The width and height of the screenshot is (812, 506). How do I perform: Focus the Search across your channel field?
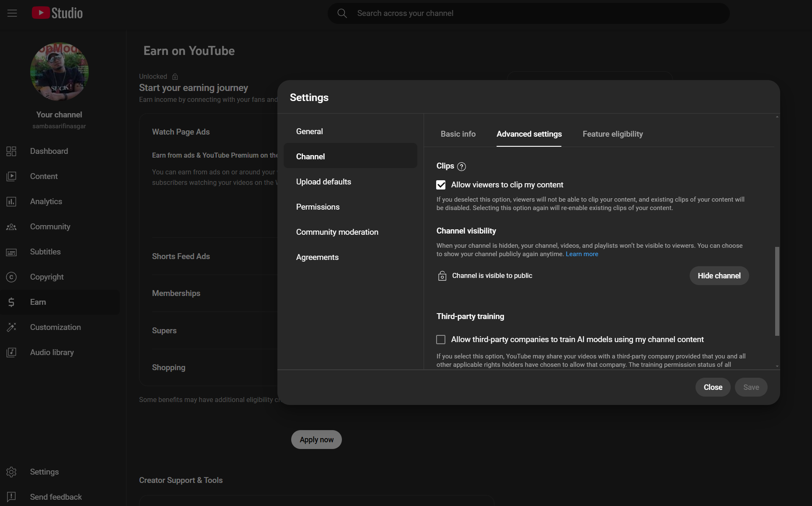(x=528, y=13)
